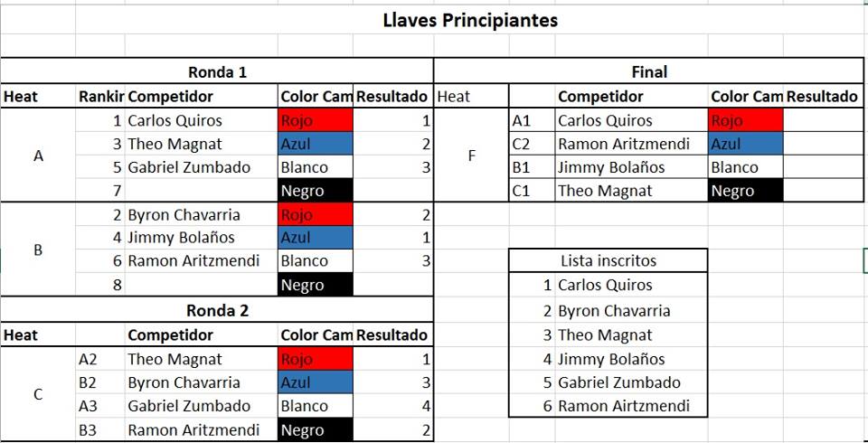Select the black Negro cell in the ranking 7 row
The width and height of the screenshot is (868, 443).
[x=316, y=191]
